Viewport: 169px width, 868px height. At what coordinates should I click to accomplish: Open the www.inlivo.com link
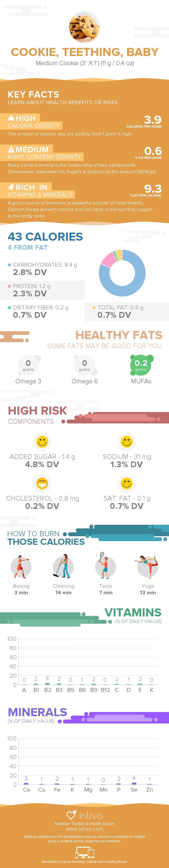[x=84, y=829]
